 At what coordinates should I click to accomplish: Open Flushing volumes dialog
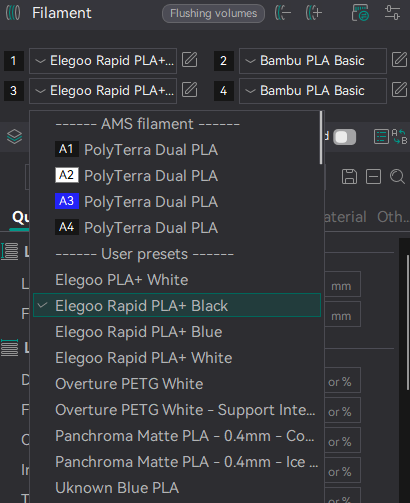click(213, 14)
